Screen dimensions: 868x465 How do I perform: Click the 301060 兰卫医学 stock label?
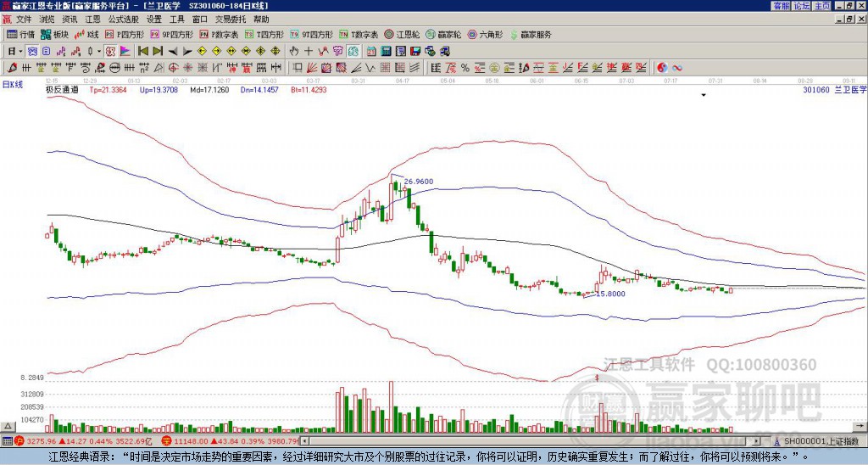pos(835,89)
